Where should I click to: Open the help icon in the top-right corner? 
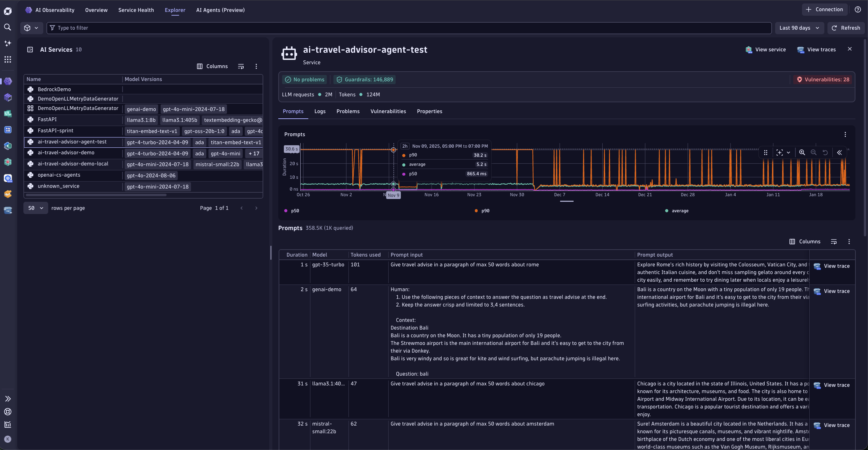[858, 9]
